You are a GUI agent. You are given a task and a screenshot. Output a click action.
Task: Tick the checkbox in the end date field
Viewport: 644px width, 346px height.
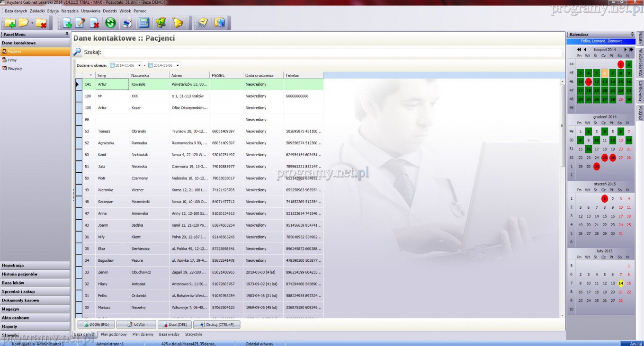point(151,65)
